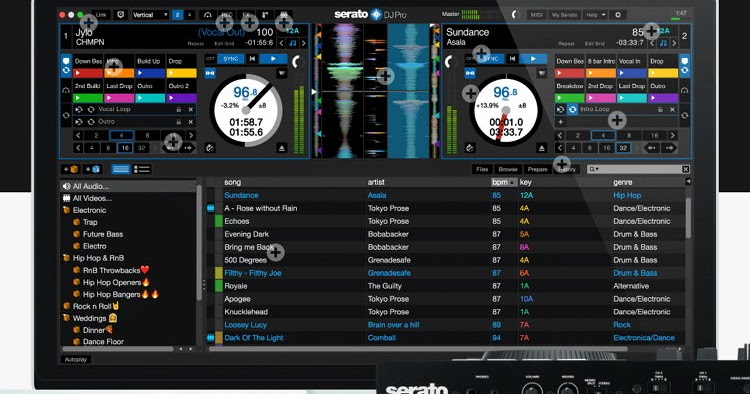Set deck 1 auto loop to 8 beats
Screen dimensions: 750x394
coord(147,136)
